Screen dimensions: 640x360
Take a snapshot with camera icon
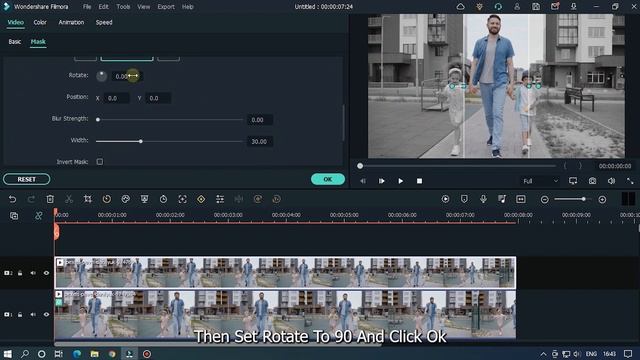coord(592,181)
